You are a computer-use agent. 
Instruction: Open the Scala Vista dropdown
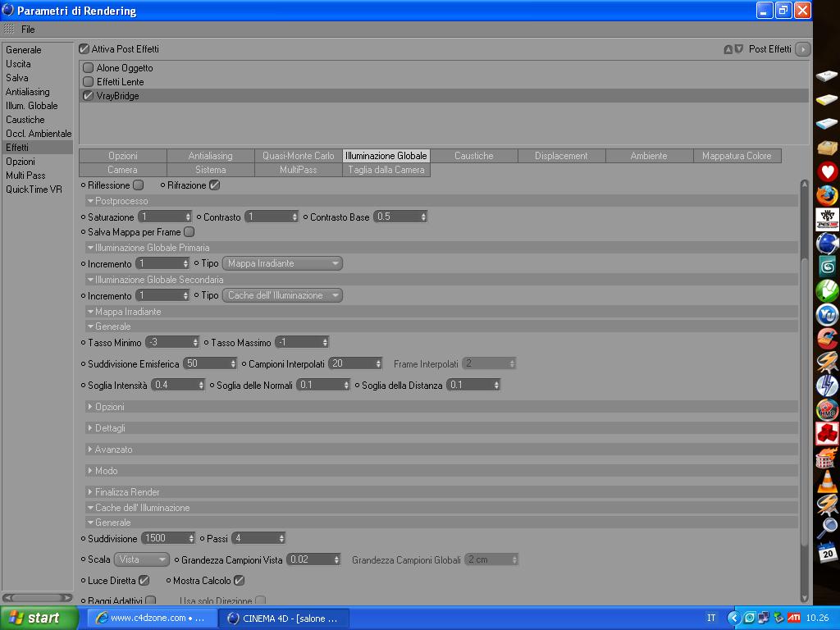tap(142, 559)
